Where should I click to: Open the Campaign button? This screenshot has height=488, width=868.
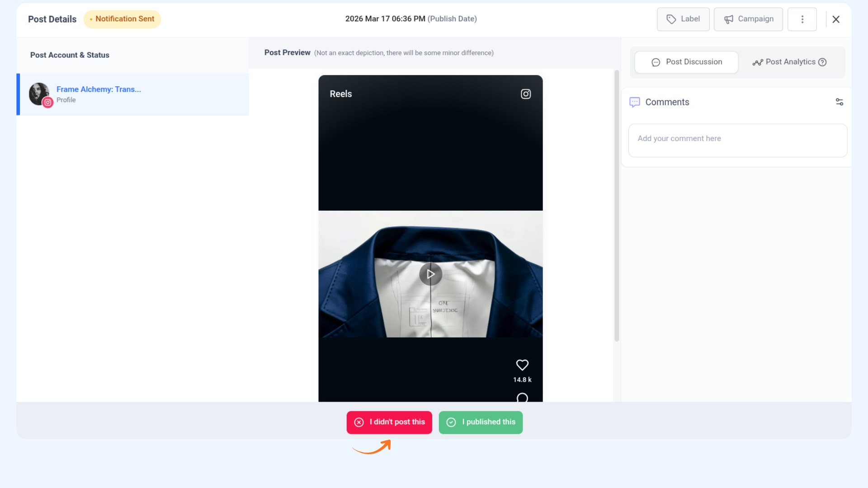tap(748, 19)
